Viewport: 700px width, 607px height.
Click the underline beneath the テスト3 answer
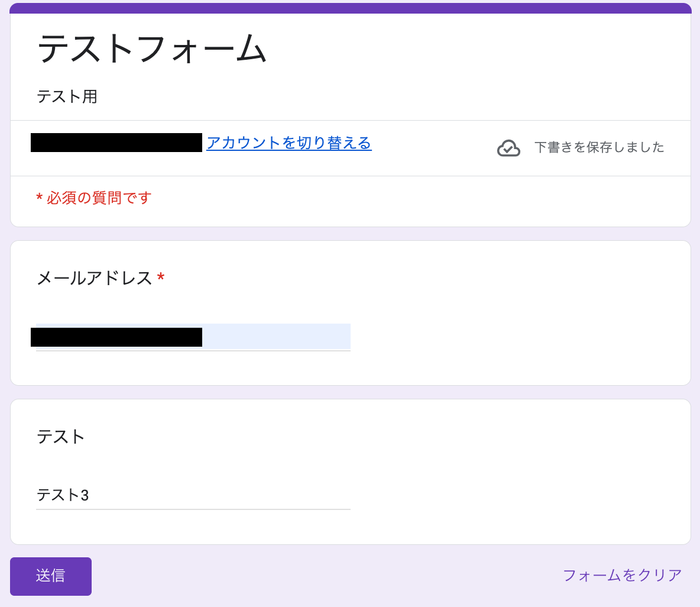[x=193, y=509]
